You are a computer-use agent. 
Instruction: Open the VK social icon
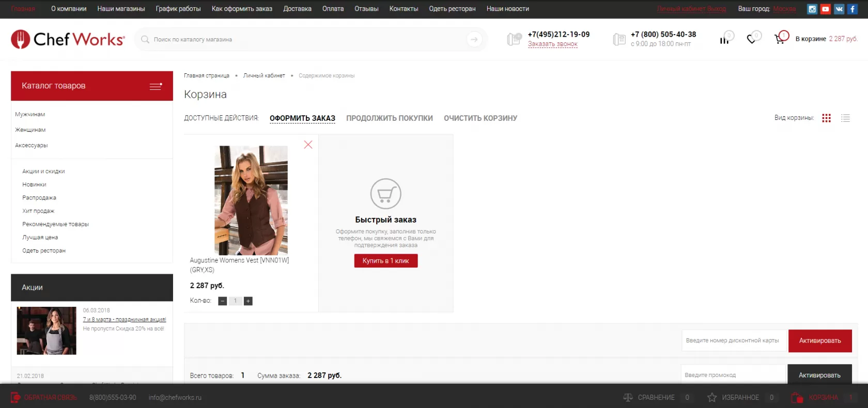pyautogui.click(x=839, y=9)
